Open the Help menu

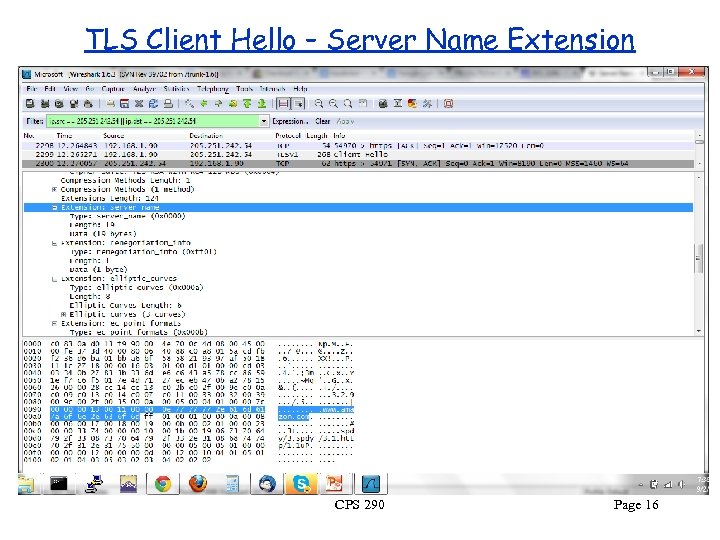point(300,89)
